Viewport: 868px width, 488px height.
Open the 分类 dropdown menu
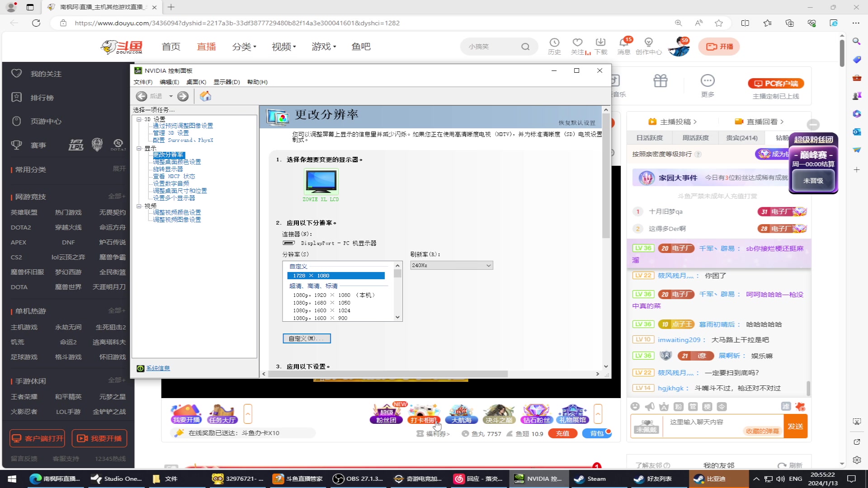[244, 47]
